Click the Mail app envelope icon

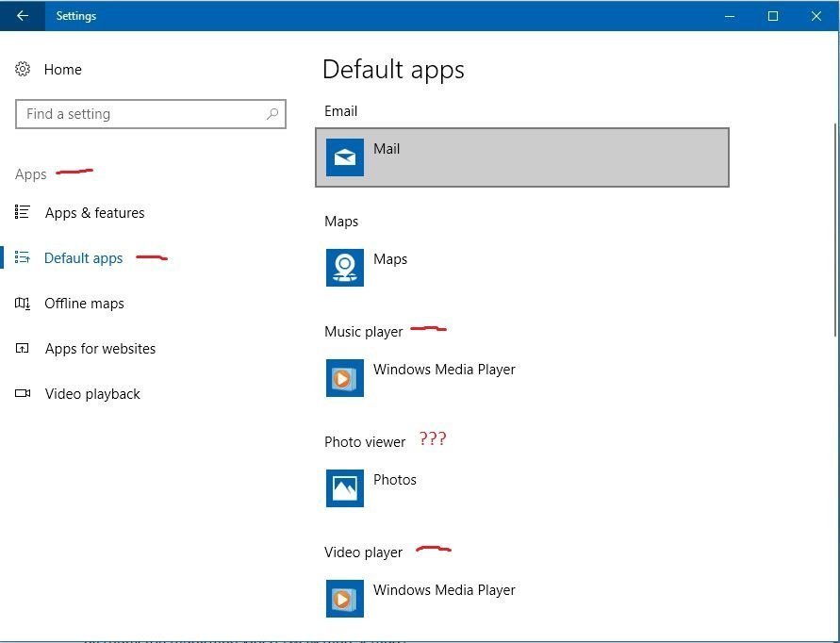pos(345,157)
